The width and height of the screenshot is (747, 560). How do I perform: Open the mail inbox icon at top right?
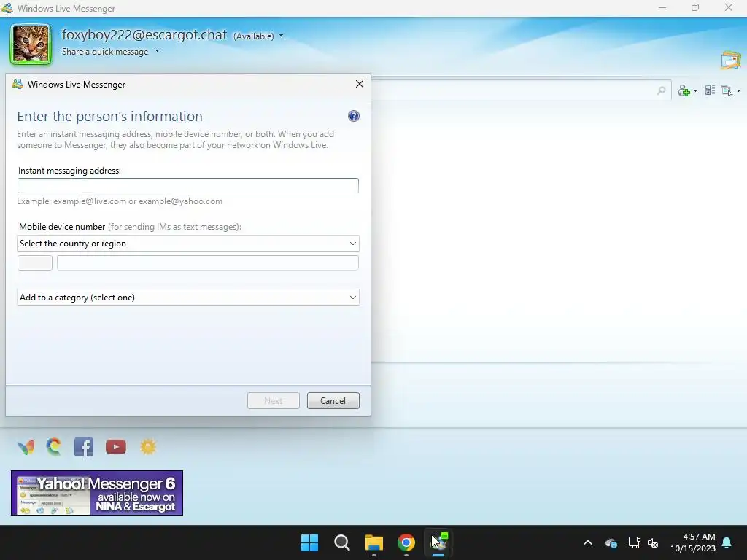click(731, 61)
